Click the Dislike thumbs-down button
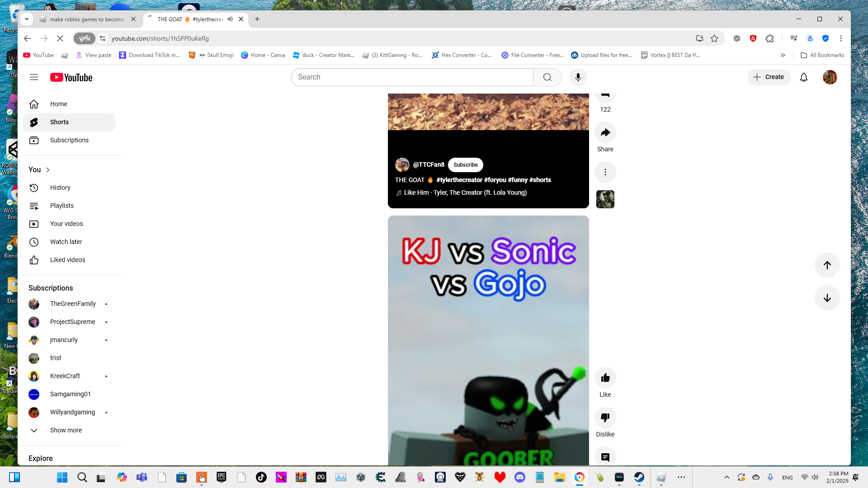This screenshot has height=488, width=868. (605, 418)
